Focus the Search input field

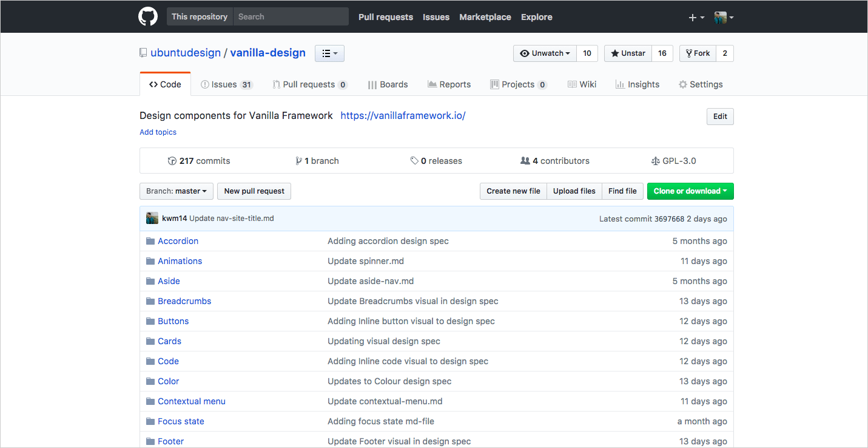(x=291, y=16)
